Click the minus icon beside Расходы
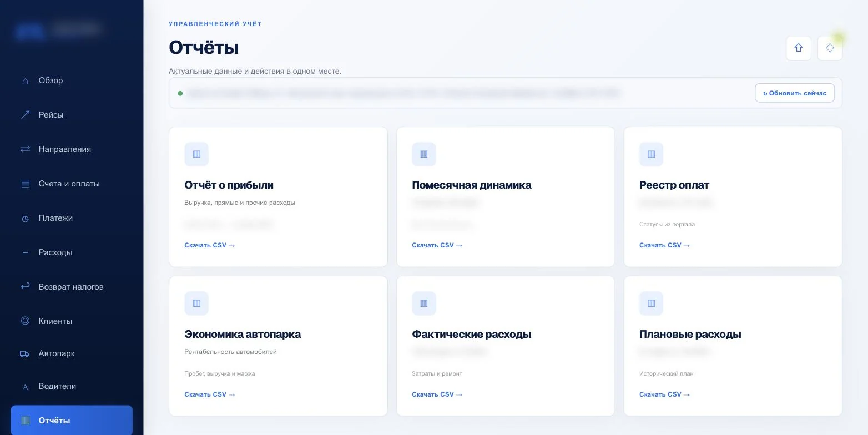 pos(25,252)
